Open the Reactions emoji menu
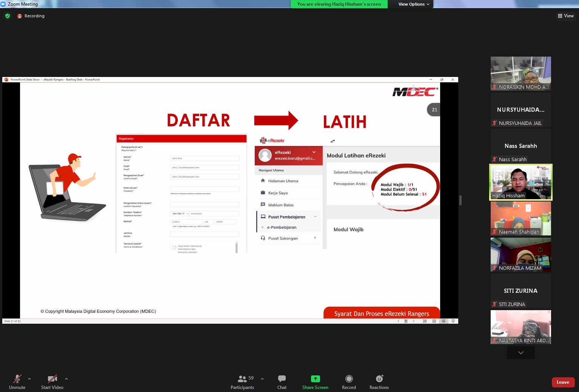This screenshot has width=579, height=392. [x=379, y=379]
